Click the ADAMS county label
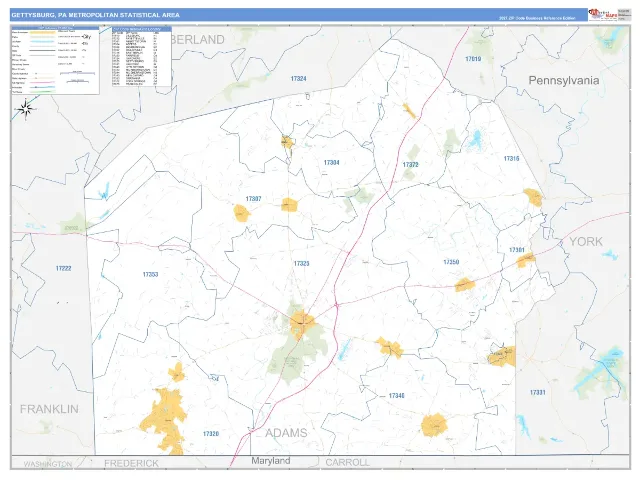 click(286, 433)
